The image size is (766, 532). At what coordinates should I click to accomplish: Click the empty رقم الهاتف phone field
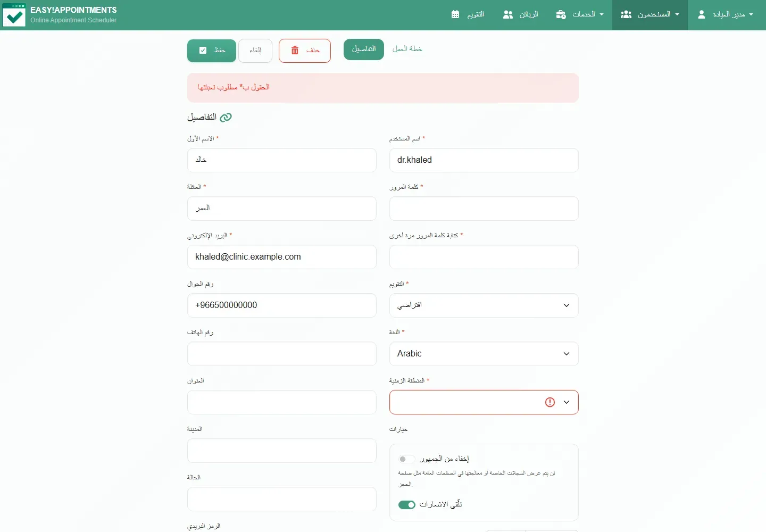[282, 354]
